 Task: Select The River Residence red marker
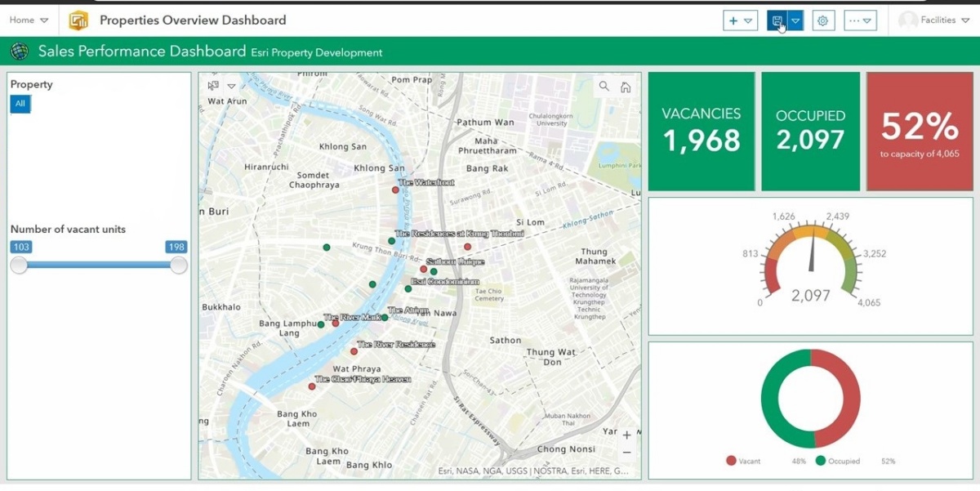click(x=354, y=351)
